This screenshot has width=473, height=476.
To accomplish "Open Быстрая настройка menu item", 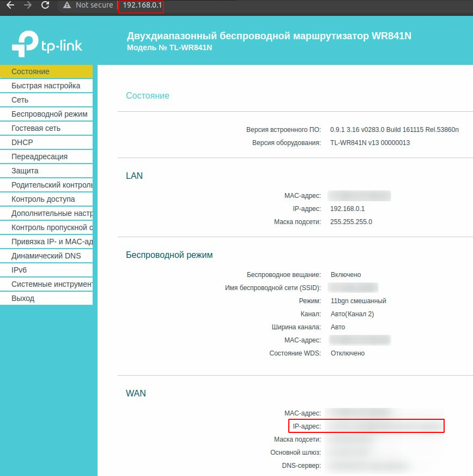I will point(46,86).
